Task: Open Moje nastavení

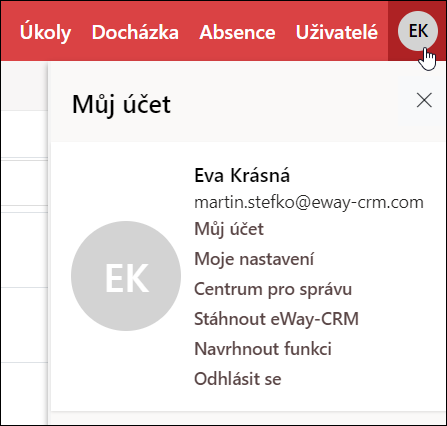Action: 254,259
